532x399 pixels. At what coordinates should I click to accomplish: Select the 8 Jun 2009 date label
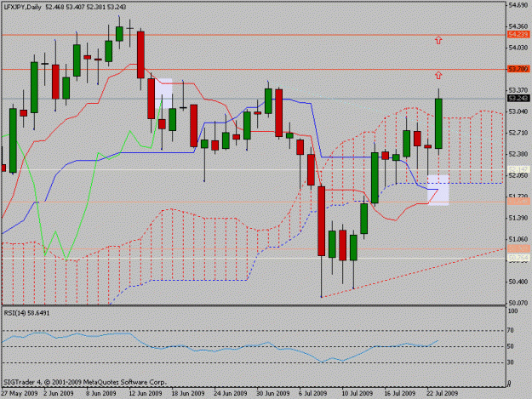tap(101, 393)
